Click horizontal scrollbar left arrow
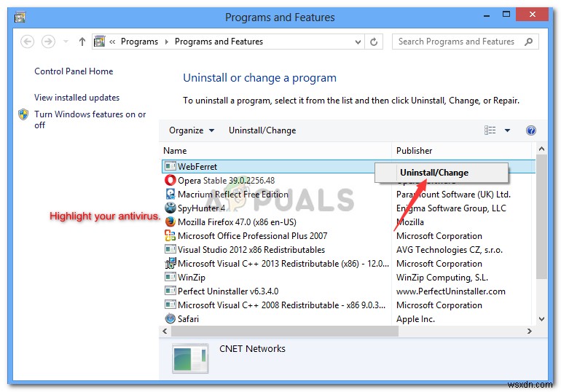This screenshot has width=561, height=392. (165, 332)
